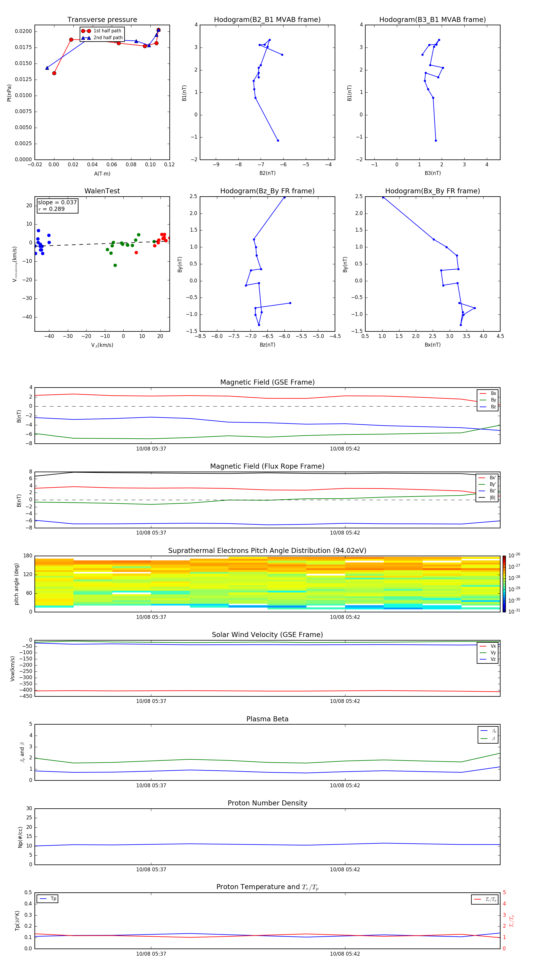The image size is (535, 980).
Task: Select the Vz entry in velocity legend
Action: click(x=488, y=659)
